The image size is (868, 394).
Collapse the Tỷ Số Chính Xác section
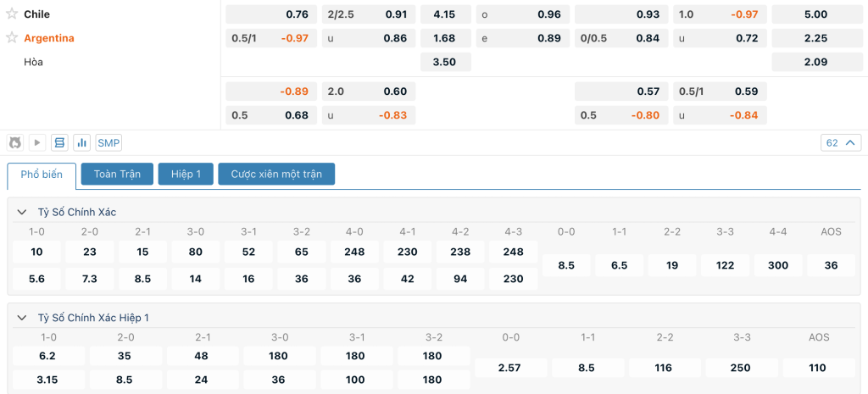click(22, 212)
